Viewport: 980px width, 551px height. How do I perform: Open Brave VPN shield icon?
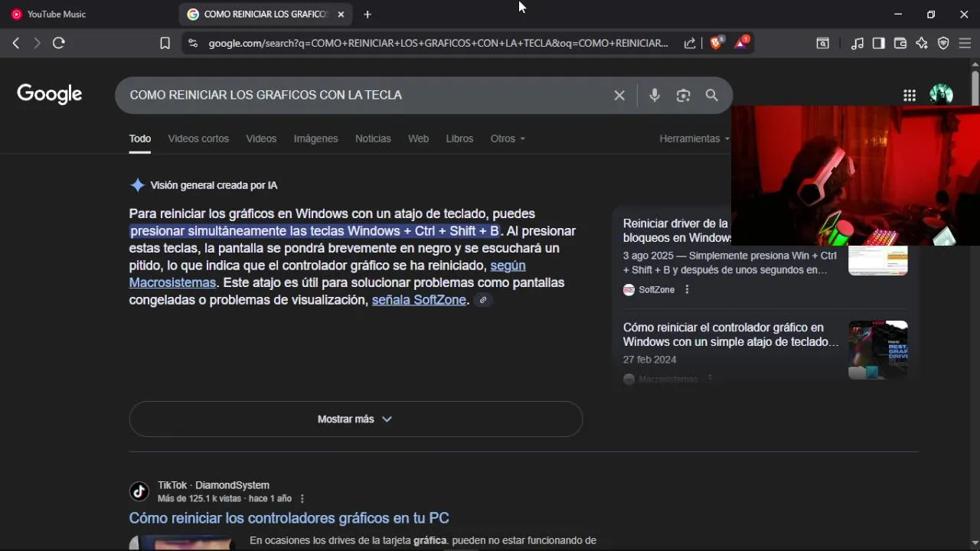tap(943, 44)
